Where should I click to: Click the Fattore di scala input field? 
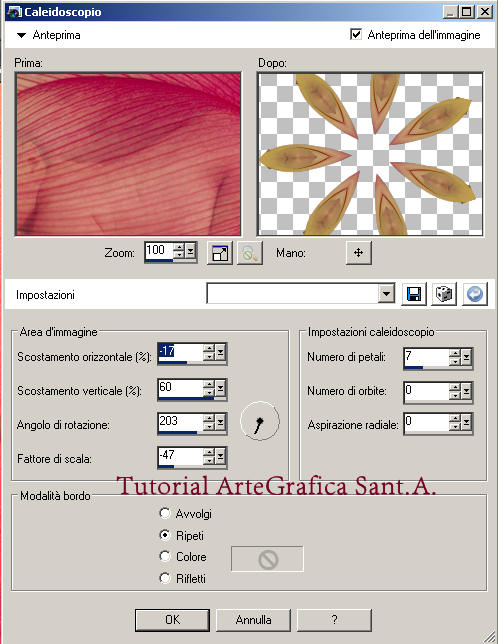180,456
